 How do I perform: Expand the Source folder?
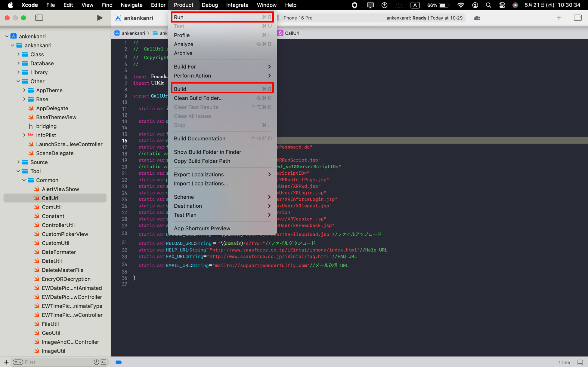(x=18, y=162)
